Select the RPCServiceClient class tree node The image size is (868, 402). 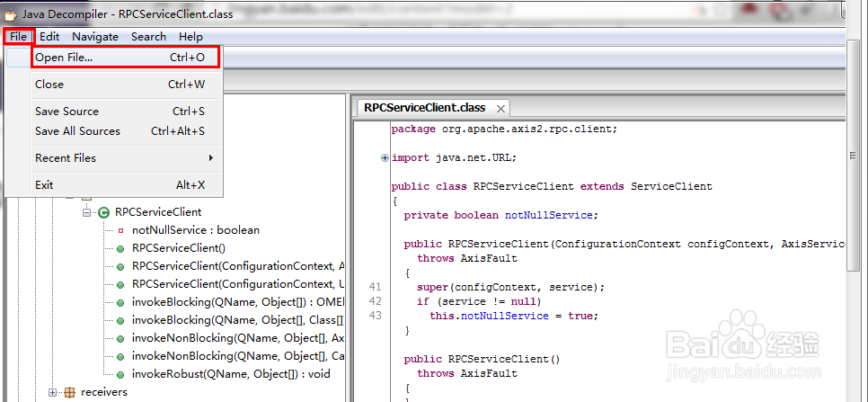(x=158, y=212)
